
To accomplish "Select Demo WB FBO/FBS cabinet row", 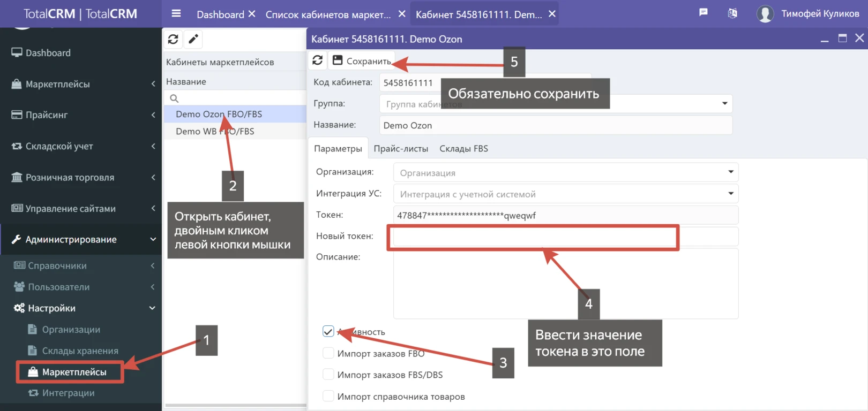I will coord(215,132).
